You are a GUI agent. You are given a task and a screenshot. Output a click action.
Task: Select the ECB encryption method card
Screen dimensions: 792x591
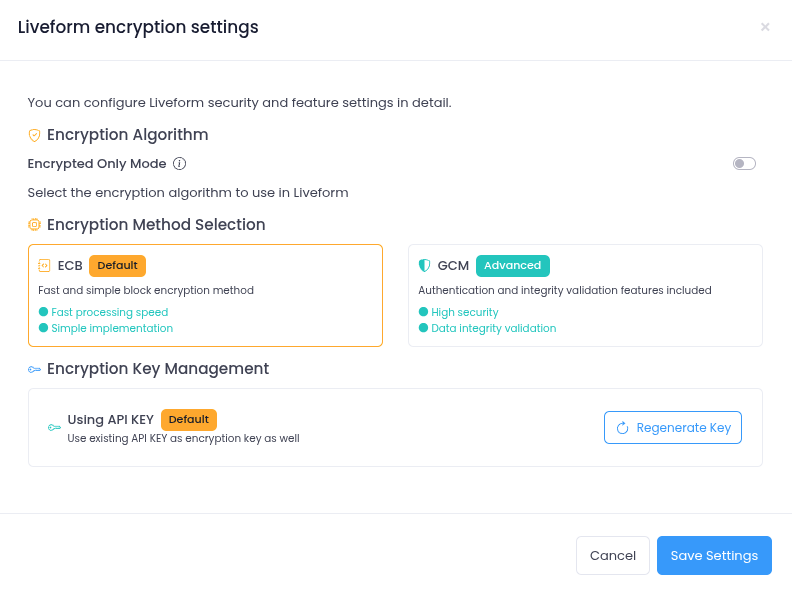click(x=205, y=296)
